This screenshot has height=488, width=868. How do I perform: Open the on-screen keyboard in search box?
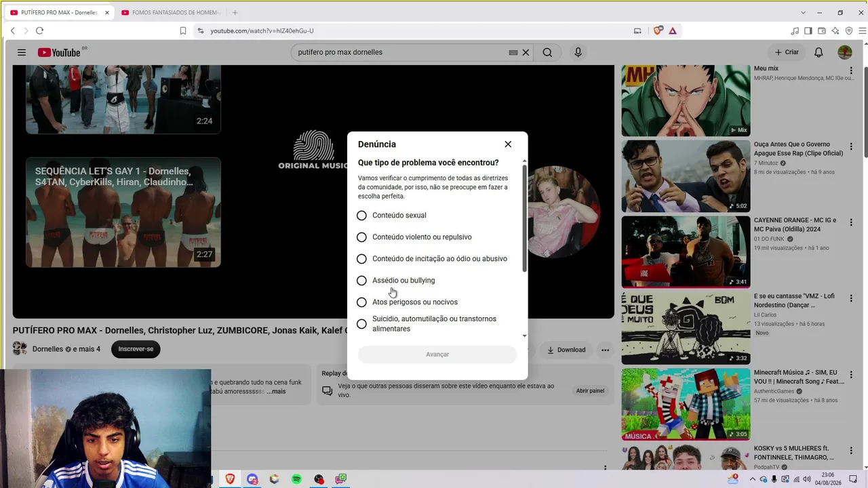coord(513,52)
